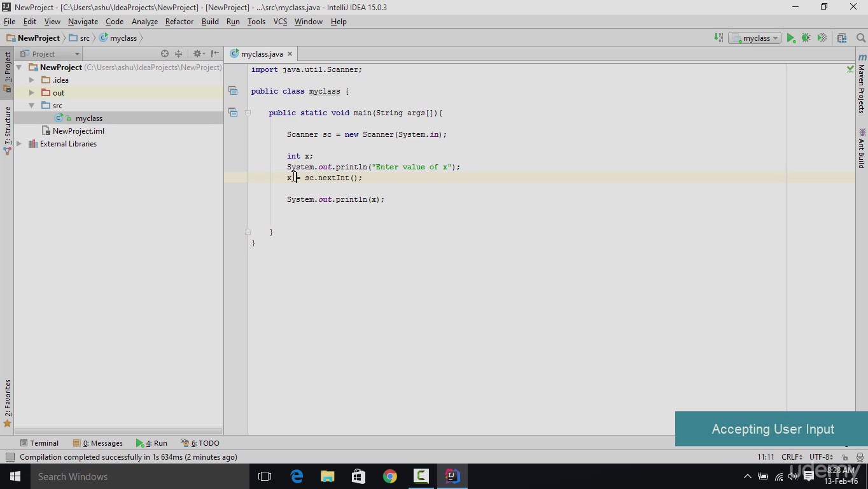Viewport: 868px width, 489px height.
Task: Toggle file read-only lock icon in status bar
Action: (844, 457)
